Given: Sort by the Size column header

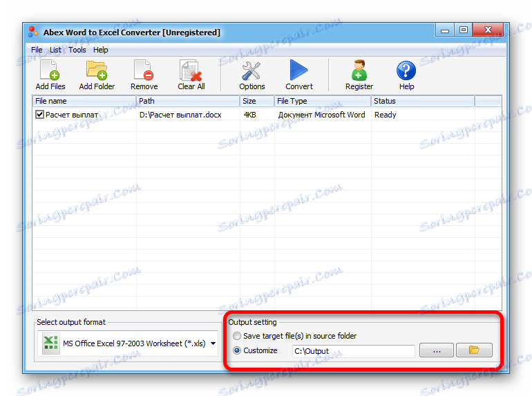Looking at the screenshot, I should (257, 101).
